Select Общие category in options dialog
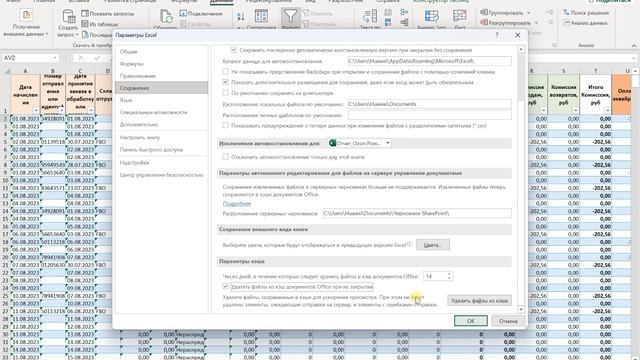Image resolution: width=640 pixels, height=360 pixels. 161,52
